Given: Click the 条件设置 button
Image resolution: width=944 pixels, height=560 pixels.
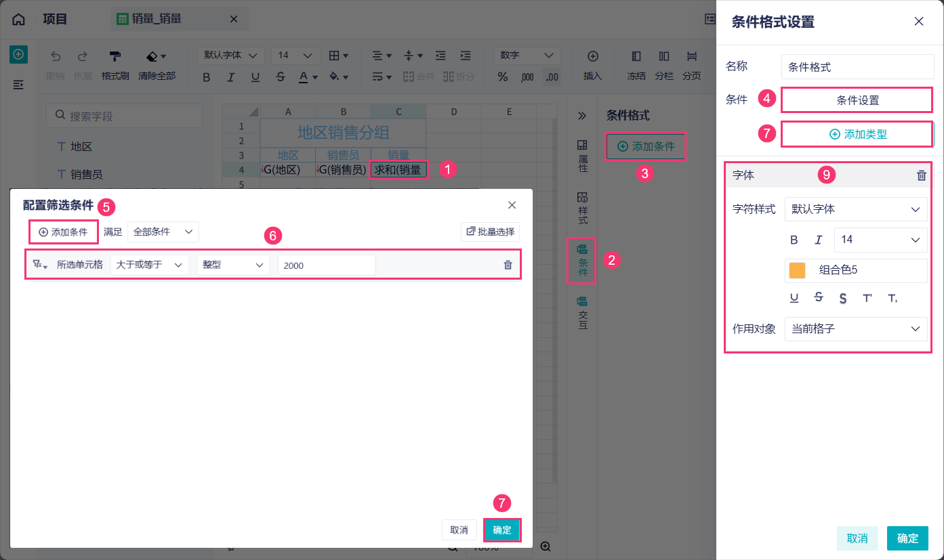Looking at the screenshot, I should 857,100.
